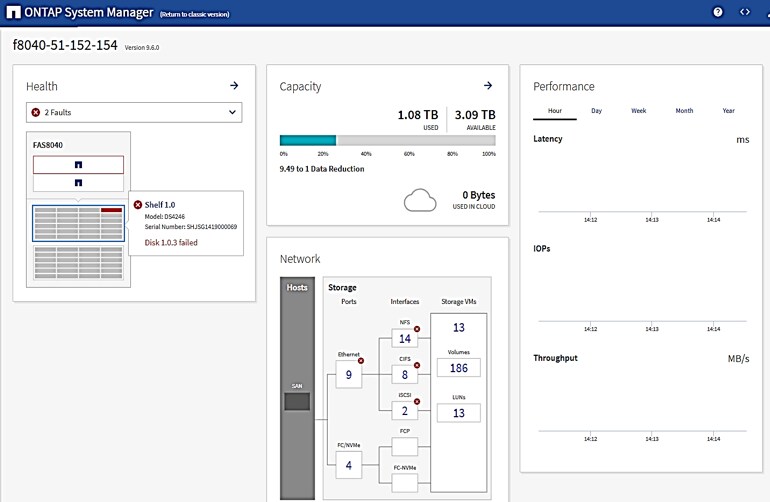The height and width of the screenshot is (502, 770).
Task: Click the NetApp logo in header
Action: [x=14, y=12]
